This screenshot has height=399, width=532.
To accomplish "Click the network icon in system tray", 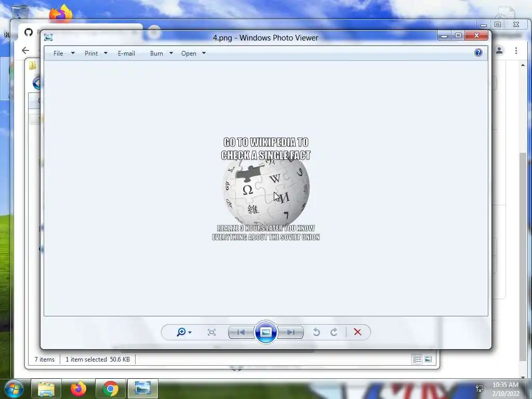I will [480, 389].
